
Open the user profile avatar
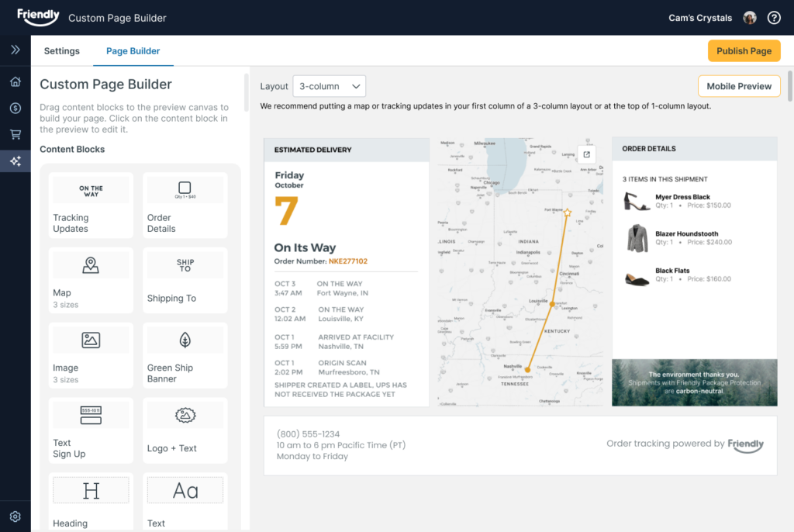[x=749, y=18]
